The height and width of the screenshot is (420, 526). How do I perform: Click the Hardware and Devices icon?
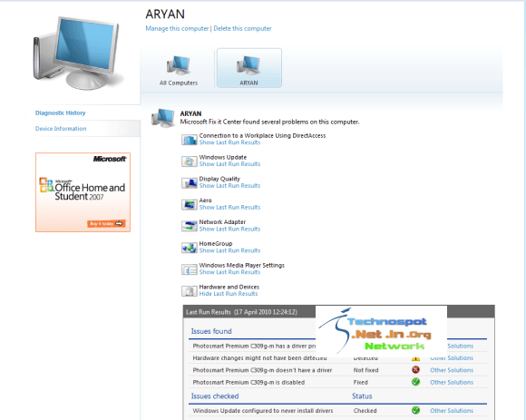tap(190, 291)
